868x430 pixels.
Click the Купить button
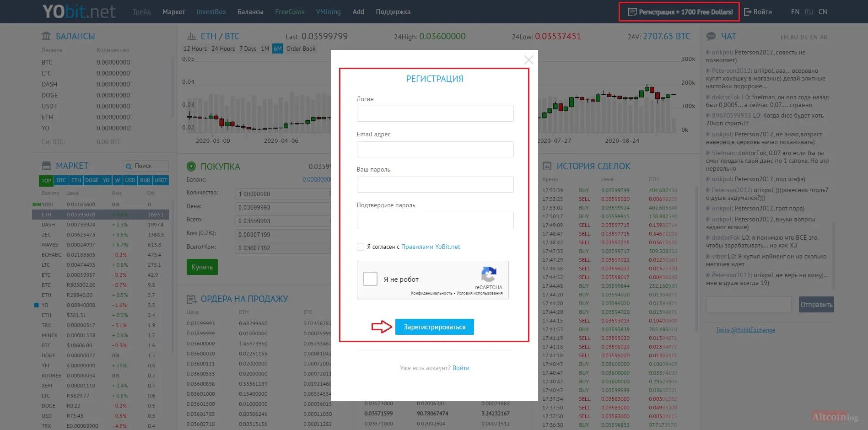202,267
